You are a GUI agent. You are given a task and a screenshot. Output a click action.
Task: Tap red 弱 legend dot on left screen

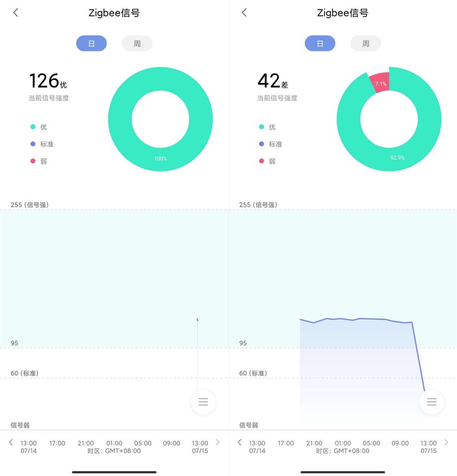[33, 161]
